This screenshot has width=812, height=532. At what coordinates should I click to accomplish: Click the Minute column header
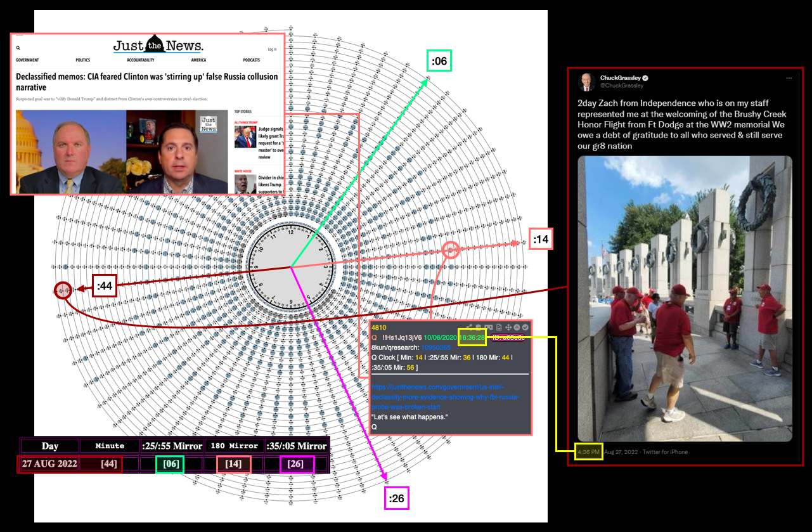click(x=109, y=446)
